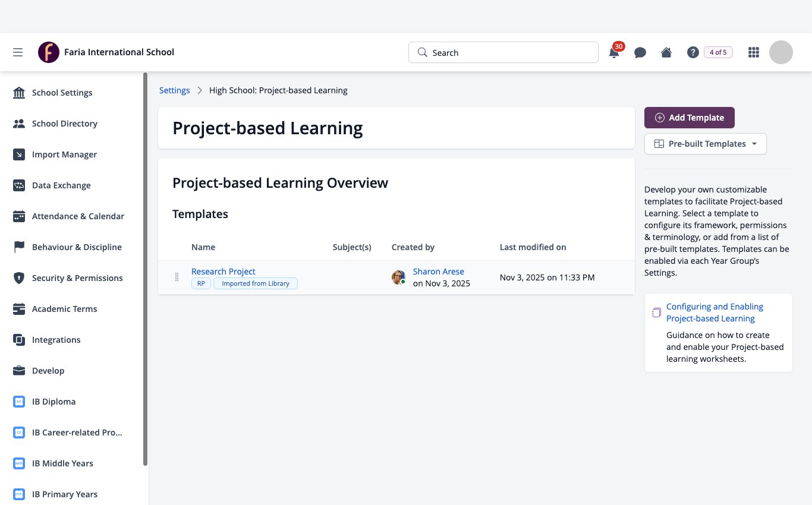The image size is (812, 505).
Task: Open School Settings in sidebar
Action: coord(62,93)
